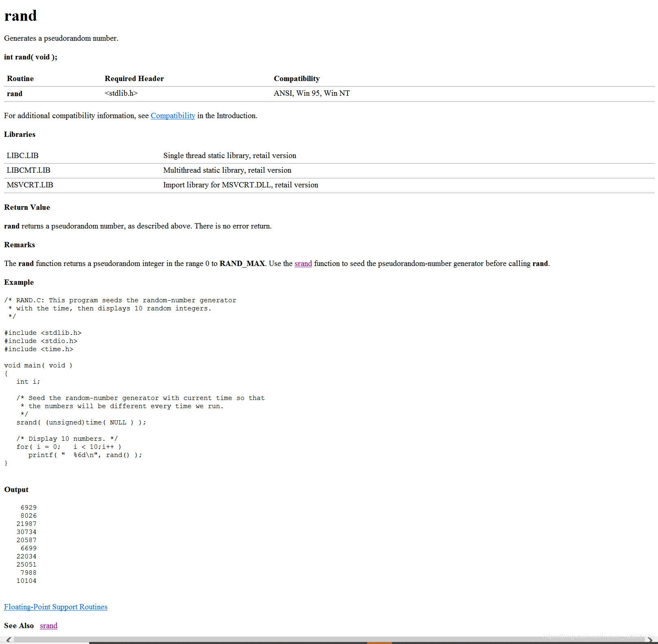Image resolution: width=658 pixels, height=644 pixels.
Task: Click the '#include <stdlib.h>' code line
Action: click(43, 333)
